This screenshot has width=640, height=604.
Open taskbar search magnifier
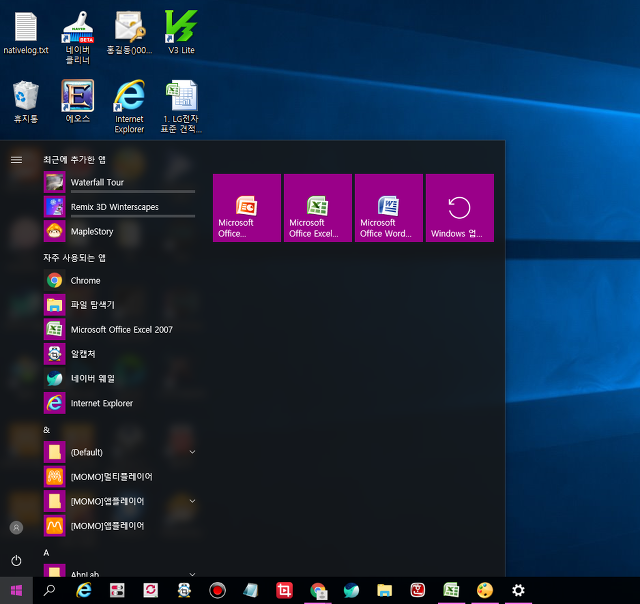[x=50, y=590]
